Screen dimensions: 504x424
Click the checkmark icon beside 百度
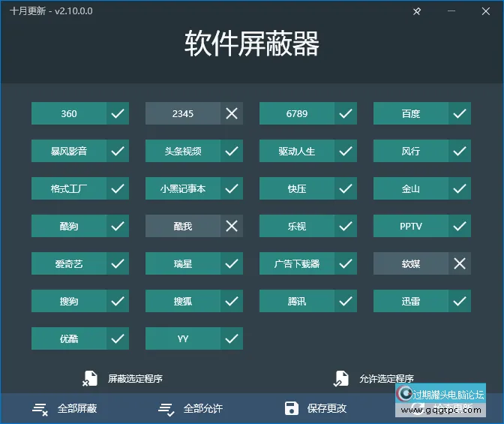[x=460, y=113]
